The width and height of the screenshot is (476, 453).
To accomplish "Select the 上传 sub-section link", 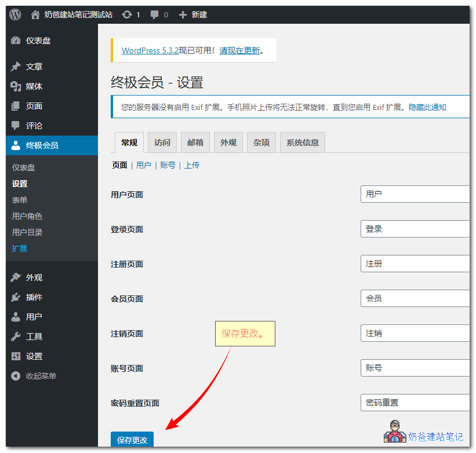I will pyautogui.click(x=192, y=165).
